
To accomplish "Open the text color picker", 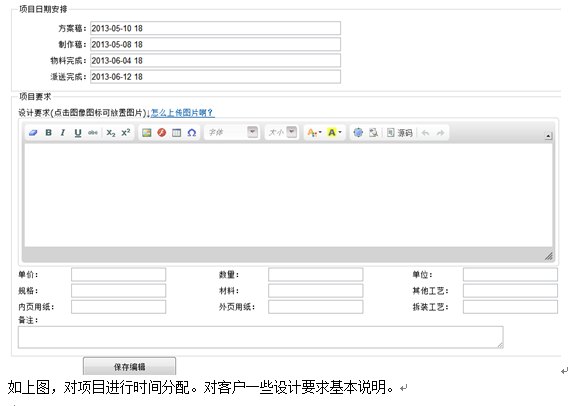I will [314, 132].
